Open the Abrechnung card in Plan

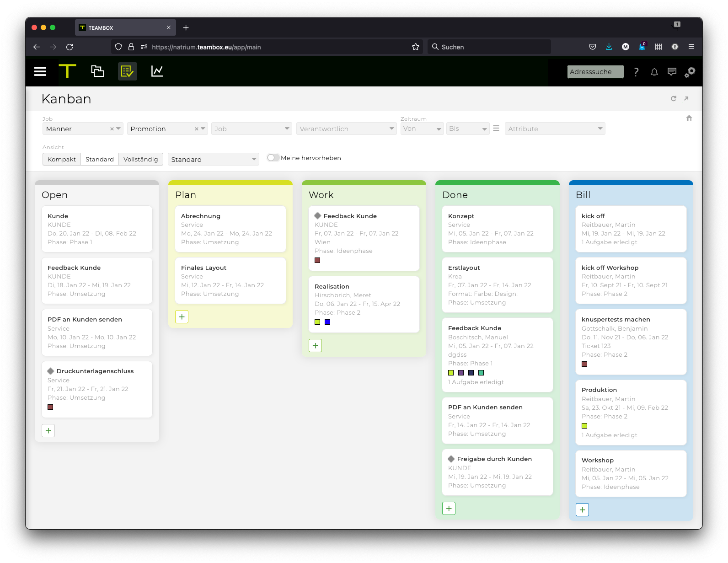tap(230, 229)
